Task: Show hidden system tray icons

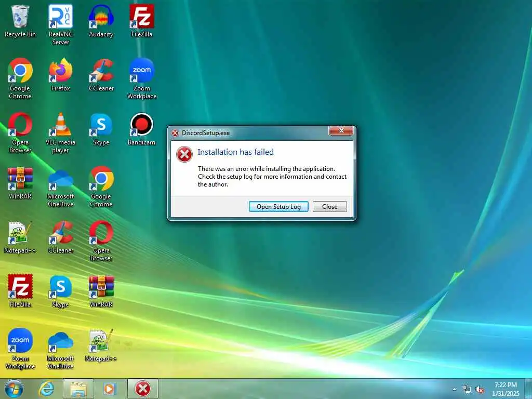Action: [454, 390]
